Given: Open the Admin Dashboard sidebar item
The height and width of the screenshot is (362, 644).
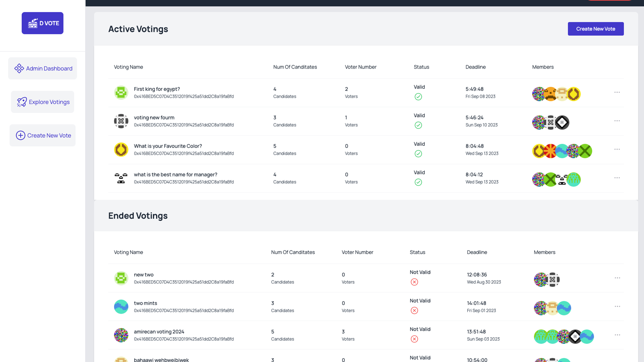Looking at the screenshot, I should pos(43,68).
